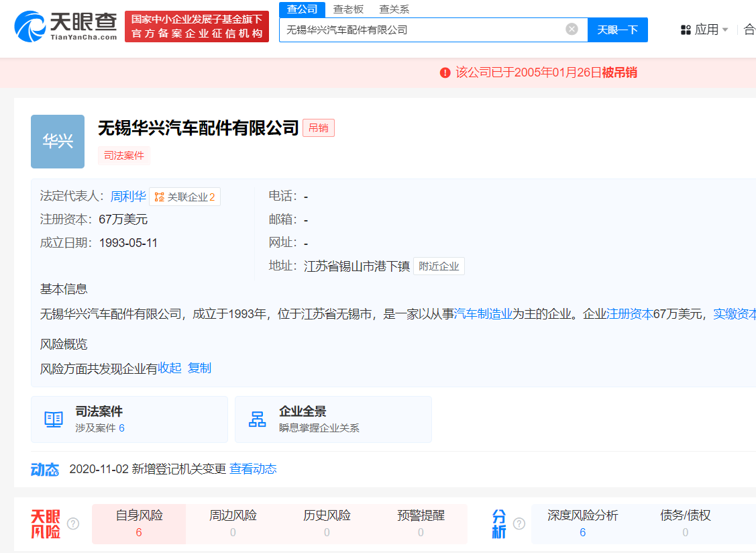This screenshot has height=553, width=756.
Task: Open the 企业全景 card
Action: coord(333,419)
